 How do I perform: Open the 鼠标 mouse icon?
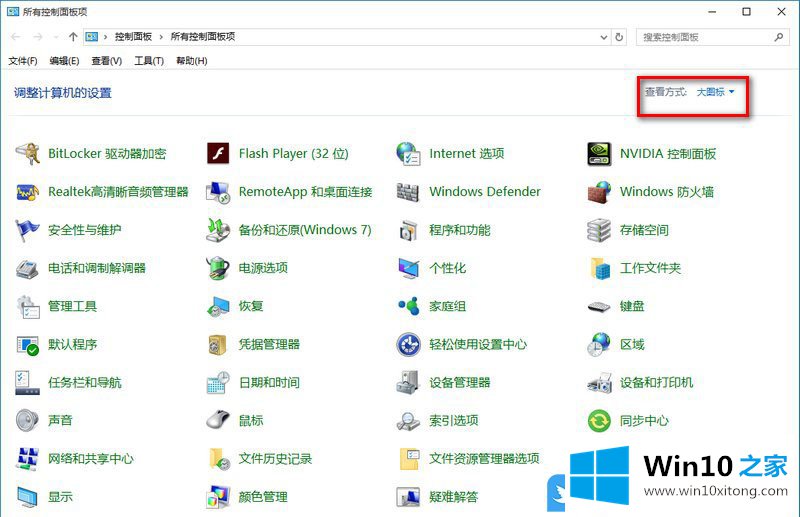click(x=218, y=421)
